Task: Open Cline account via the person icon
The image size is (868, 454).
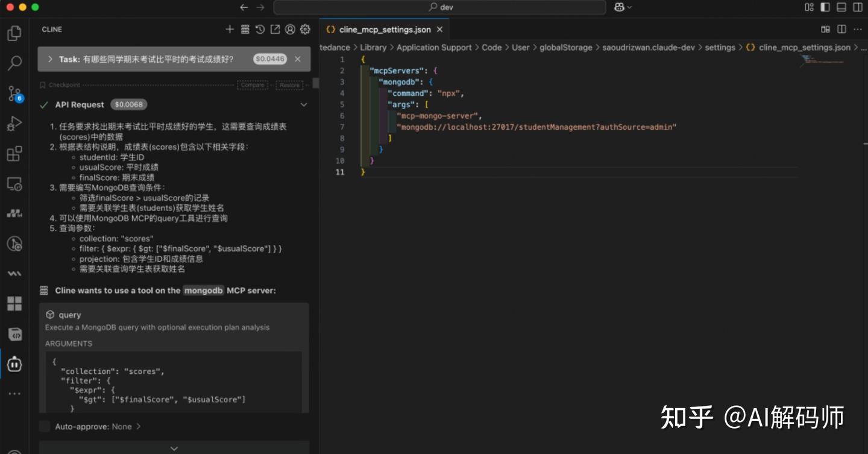Action: (x=290, y=29)
